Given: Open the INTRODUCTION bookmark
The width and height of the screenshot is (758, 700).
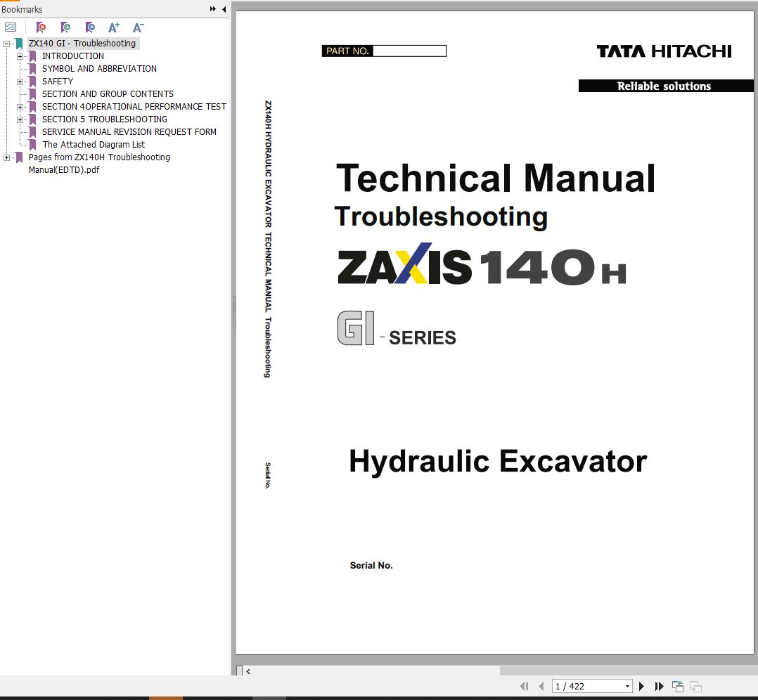Looking at the screenshot, I should 73,56.
